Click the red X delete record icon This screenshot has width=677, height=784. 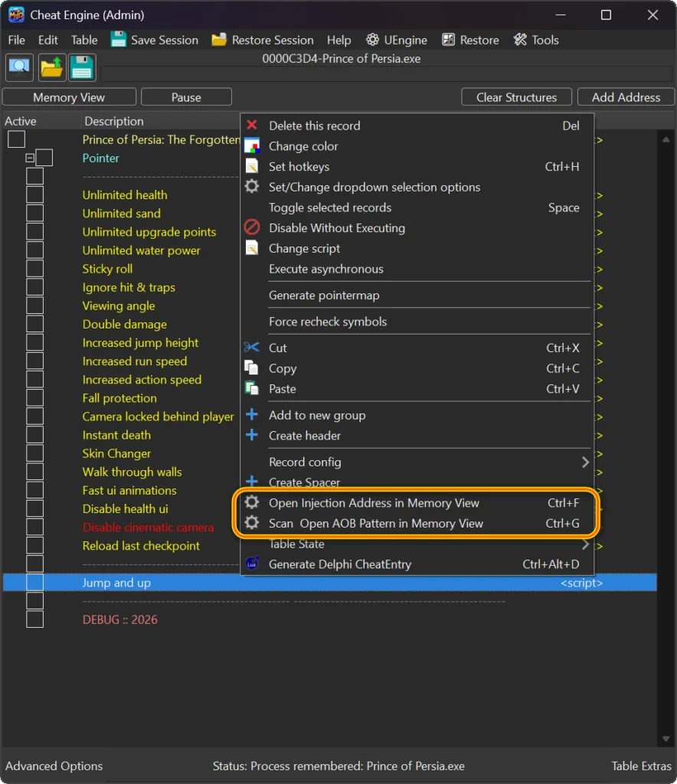(252, 125)
